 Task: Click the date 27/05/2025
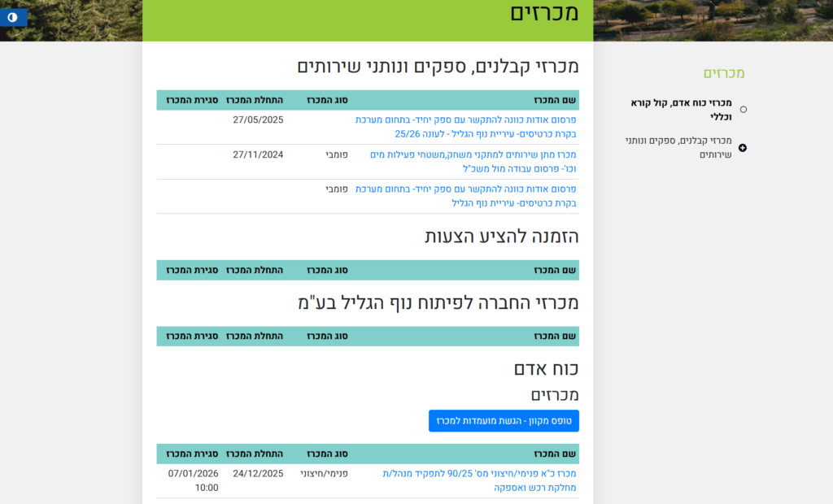[x=258, y=120]
